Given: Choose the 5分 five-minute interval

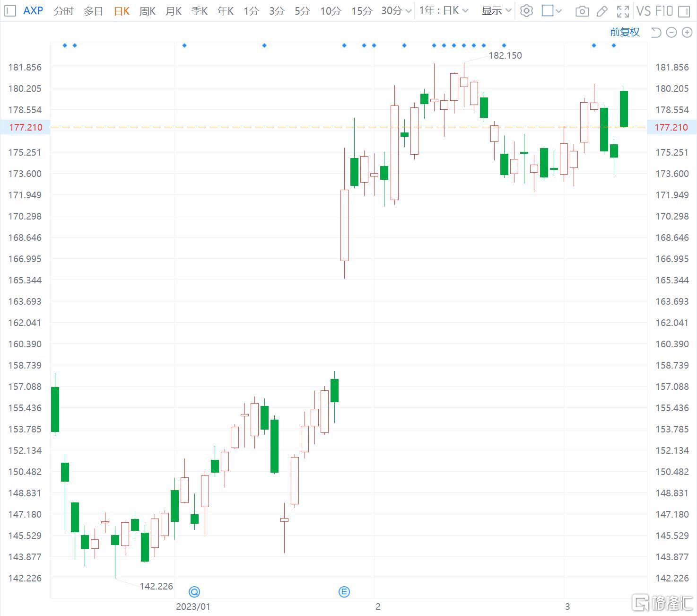Looking at the screenshot, I should [x=302, y=10].
